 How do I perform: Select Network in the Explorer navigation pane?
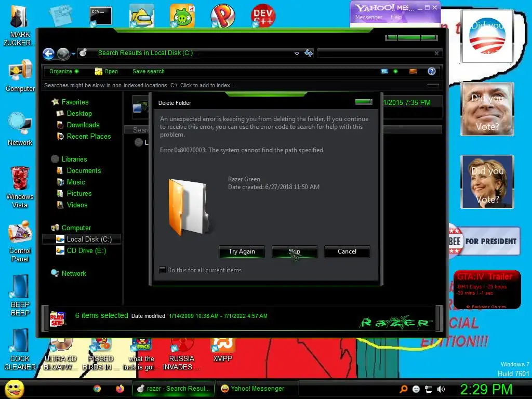74,273
